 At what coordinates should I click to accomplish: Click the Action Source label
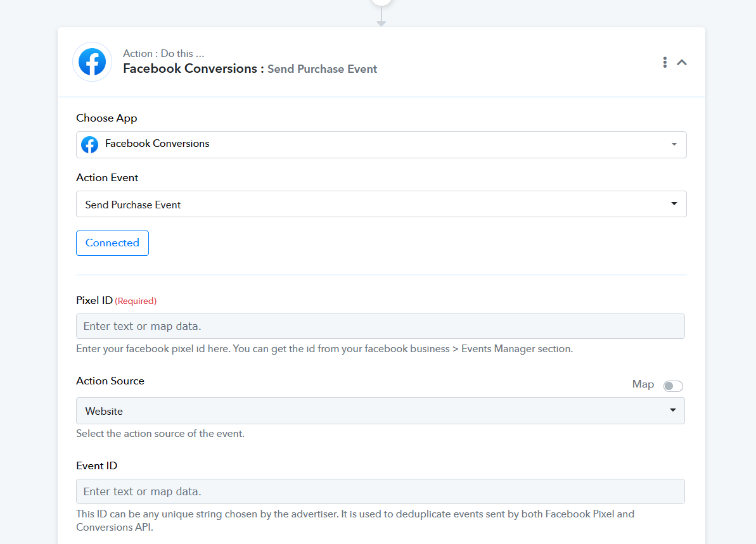click(110, 381)
